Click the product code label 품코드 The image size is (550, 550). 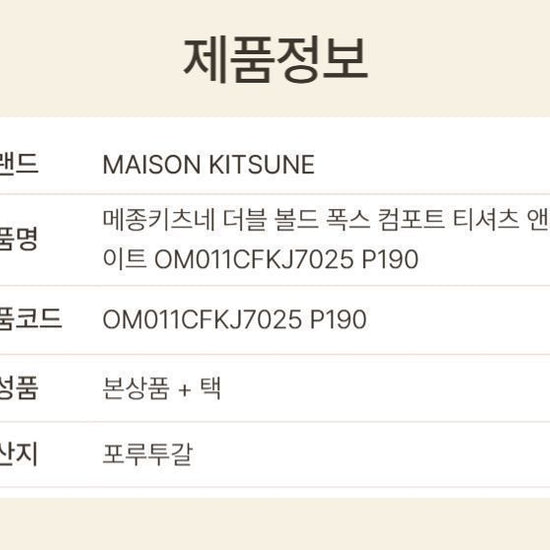click(x=31, y=319)
